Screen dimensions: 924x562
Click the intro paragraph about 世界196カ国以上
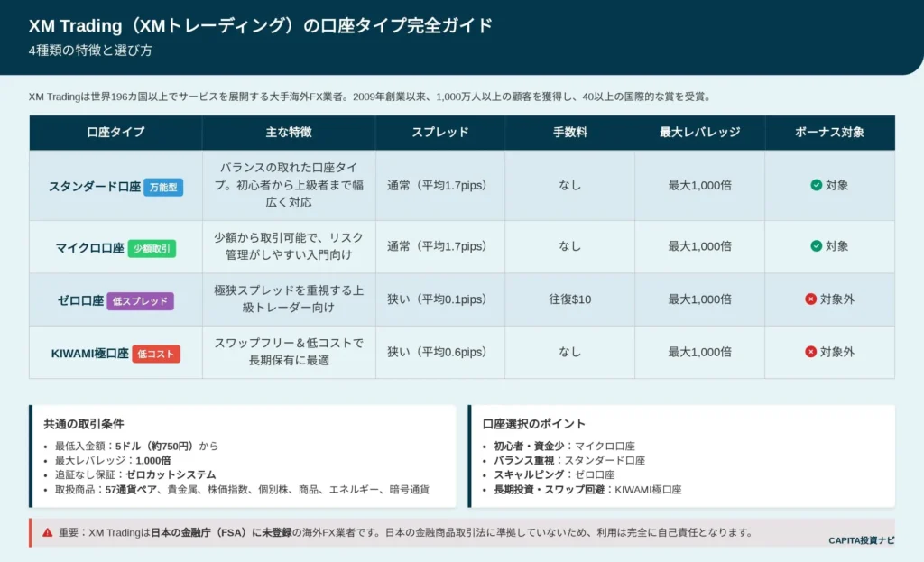370,97
